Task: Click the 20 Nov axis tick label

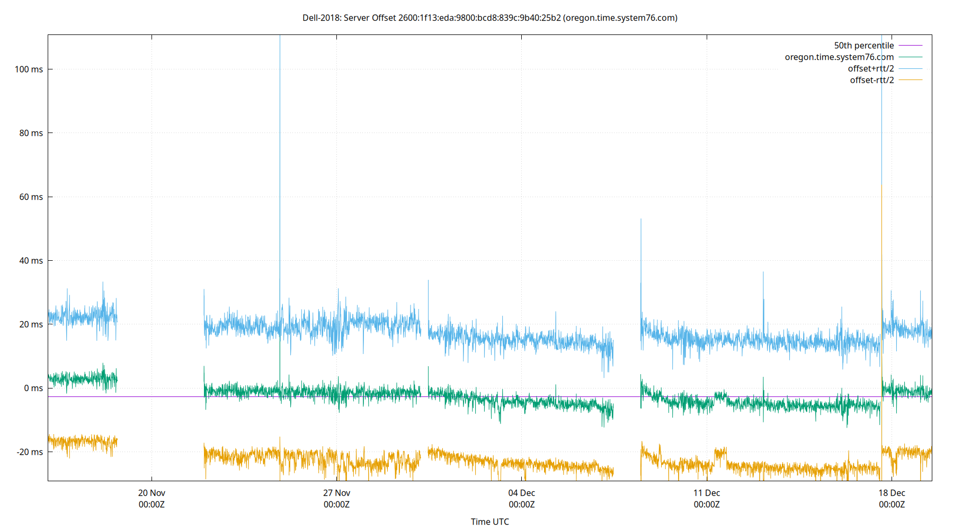Action: pos(151,493)
